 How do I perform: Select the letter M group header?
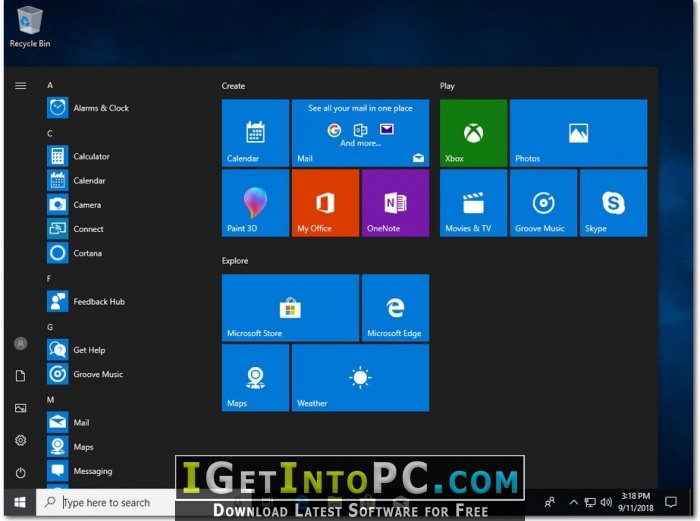[50, 400]
